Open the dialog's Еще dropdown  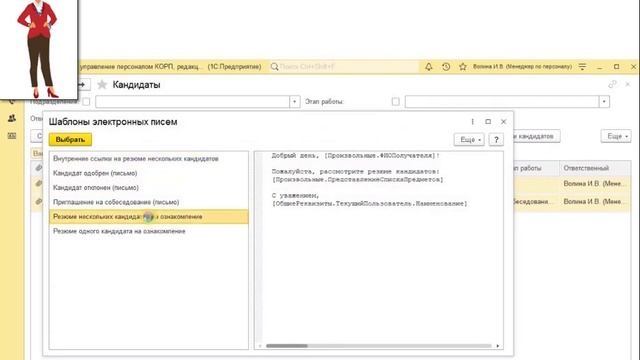[x=469, y=140]
